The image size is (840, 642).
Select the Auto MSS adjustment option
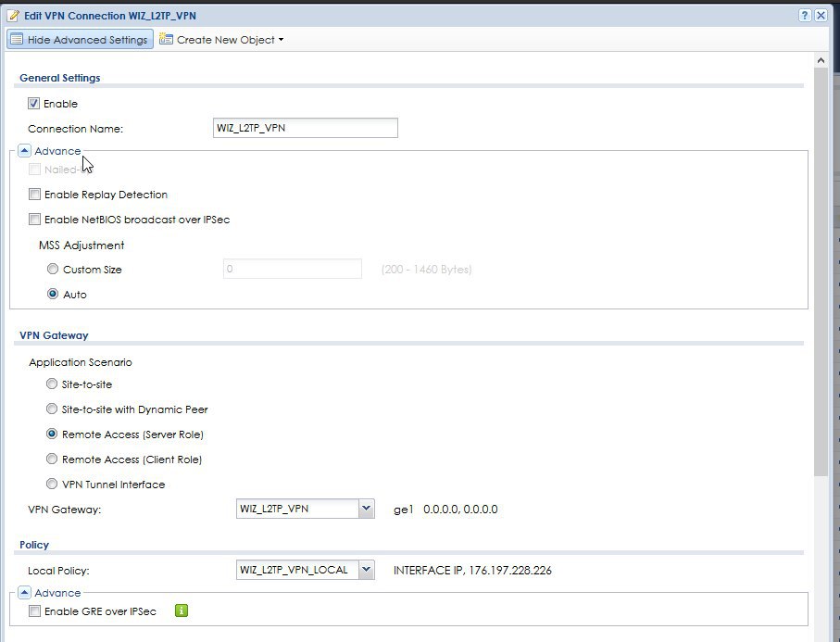tap(53, 295)
